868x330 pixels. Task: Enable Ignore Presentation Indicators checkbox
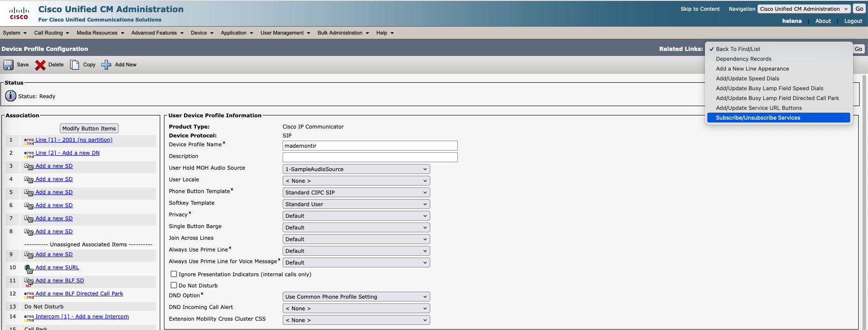point(174,274)
